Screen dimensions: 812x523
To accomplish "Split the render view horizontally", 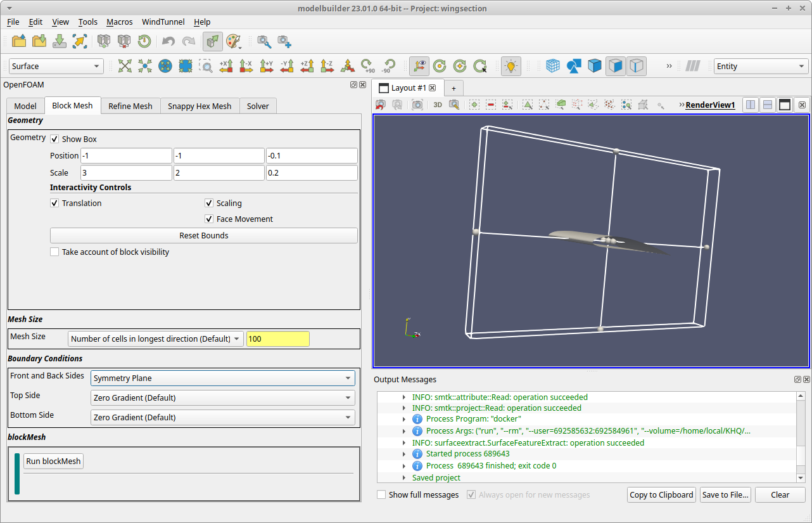I will 751,105.
